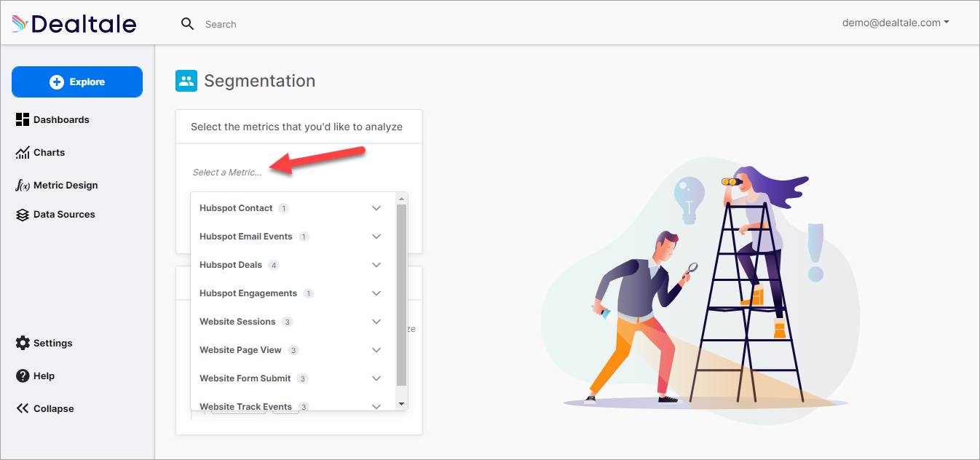This screenshot has height=460, width=980.
Task: Open Dashboards from the sidebar
Action: point(52,119)
